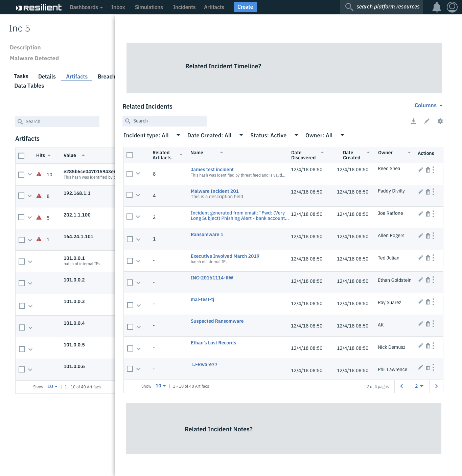Open the mal-test-tj incident link
This screenshot has height=476, width=462.
202,299
